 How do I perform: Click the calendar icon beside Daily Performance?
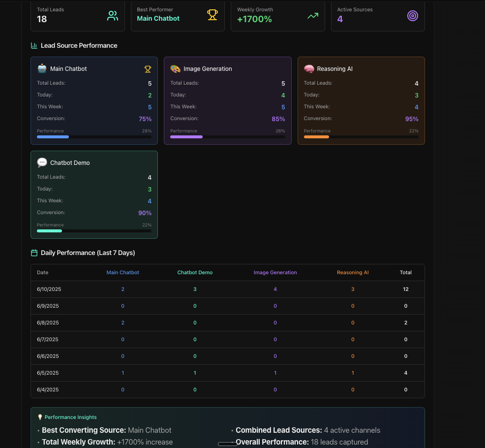34,253
